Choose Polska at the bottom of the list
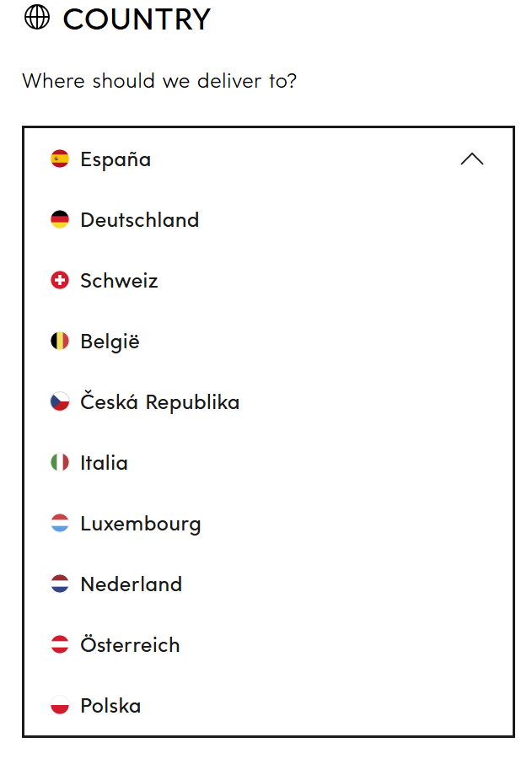 110,705
